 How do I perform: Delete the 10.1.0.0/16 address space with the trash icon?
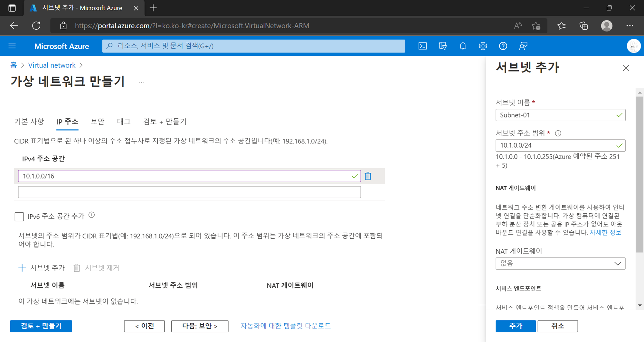(368, 176)
